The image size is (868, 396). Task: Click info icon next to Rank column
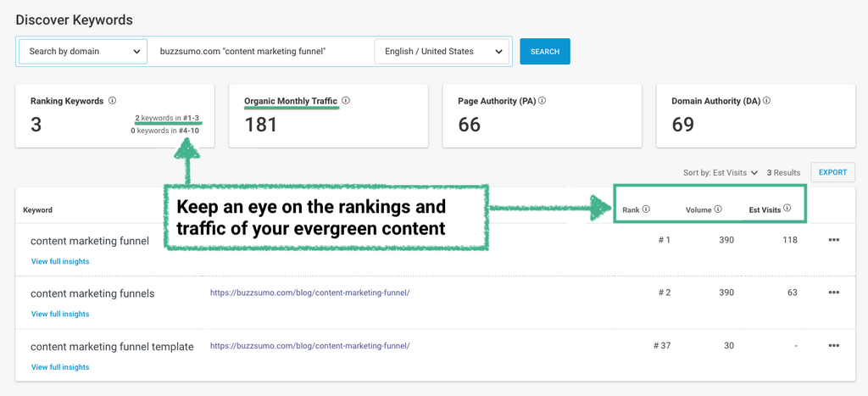(x=646, y=209)
